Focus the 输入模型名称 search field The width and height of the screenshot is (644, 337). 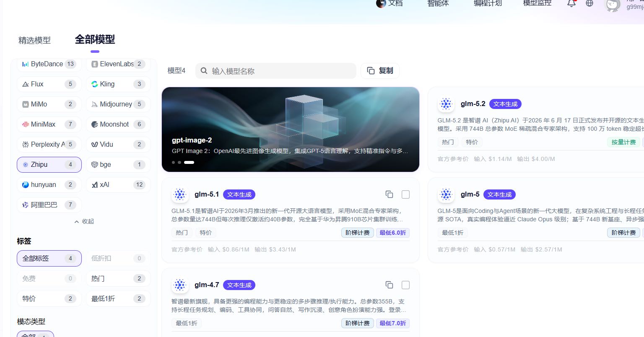tap(275, 71)
